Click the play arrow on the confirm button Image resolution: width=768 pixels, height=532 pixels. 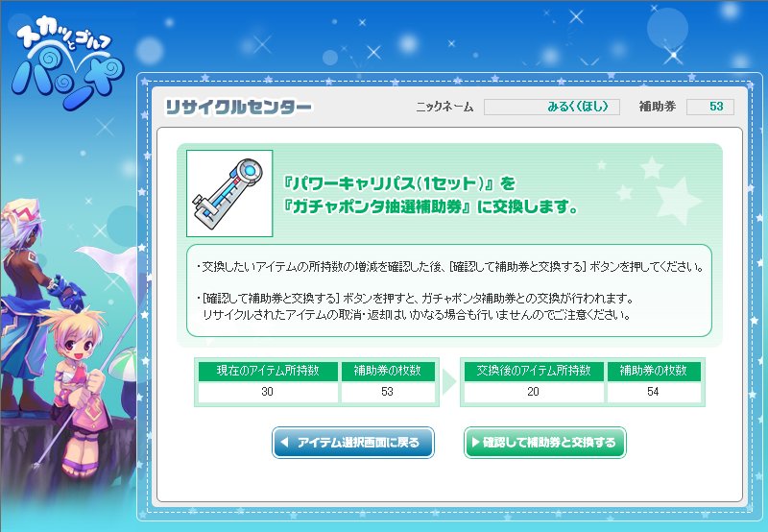(x=475, y=443)
